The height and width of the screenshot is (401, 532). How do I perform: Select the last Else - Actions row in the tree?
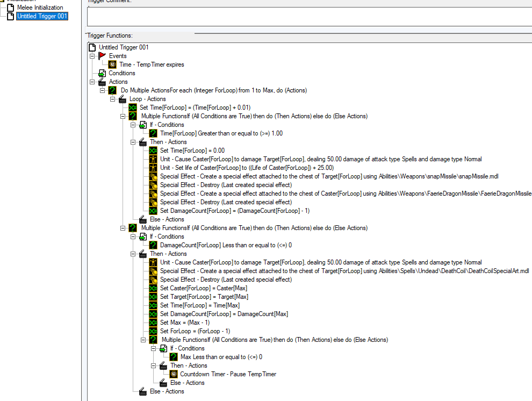(167, 391)
